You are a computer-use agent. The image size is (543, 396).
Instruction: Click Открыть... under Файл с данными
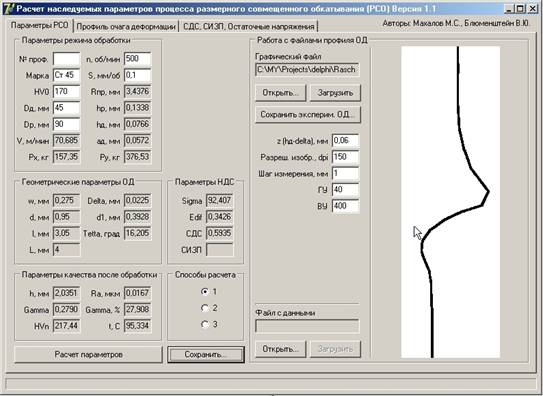click(281, 349)
